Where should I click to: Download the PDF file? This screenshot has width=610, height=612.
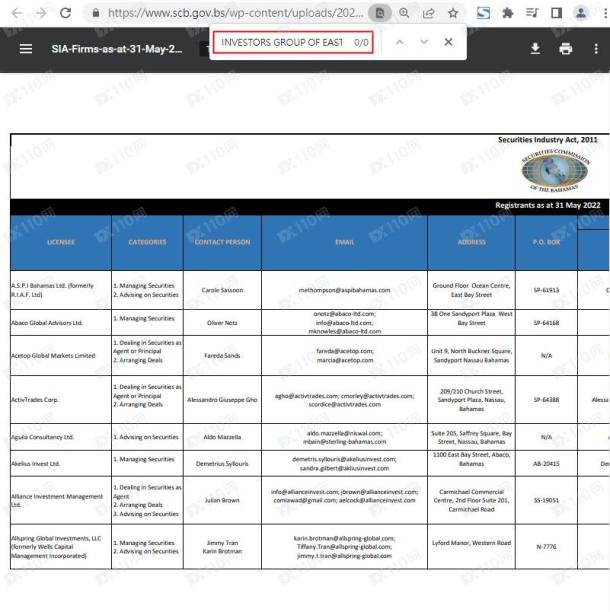(x=535, y=49)
